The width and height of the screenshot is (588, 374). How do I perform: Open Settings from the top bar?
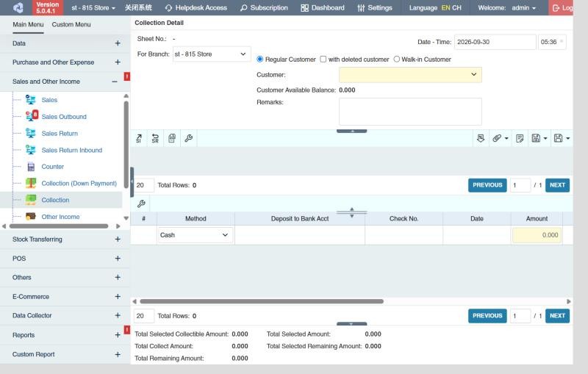(x=375, y=7)
